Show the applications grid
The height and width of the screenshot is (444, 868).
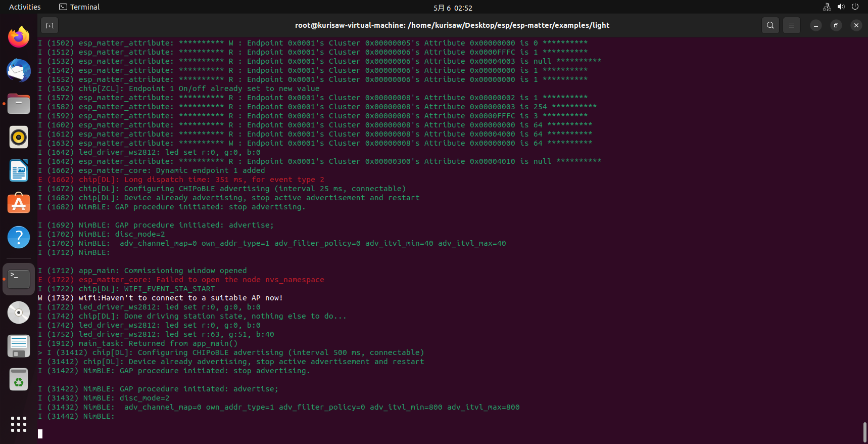pos(19,424)
